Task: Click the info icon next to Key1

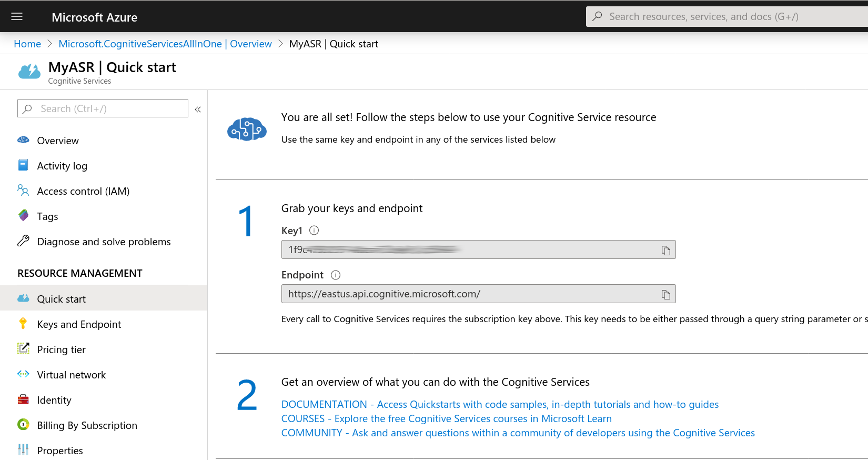Action: (x=314, y=230)
